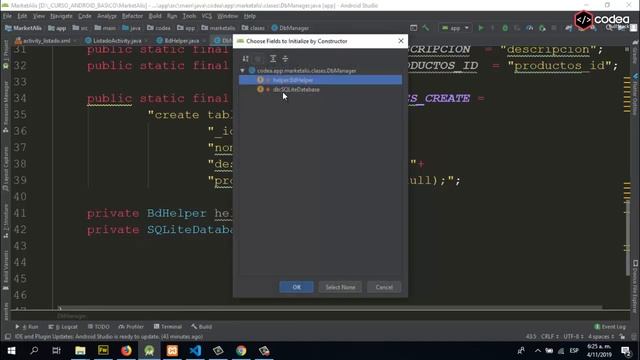The image size is (640, 360).
Task: Collapse the DbManager class tree node
Action: click(242, 71)
